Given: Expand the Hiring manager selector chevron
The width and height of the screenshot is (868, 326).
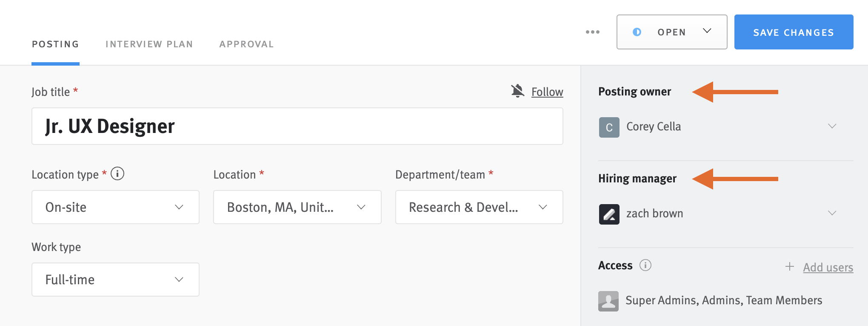Looking at the screenshot, I should 833,213.
